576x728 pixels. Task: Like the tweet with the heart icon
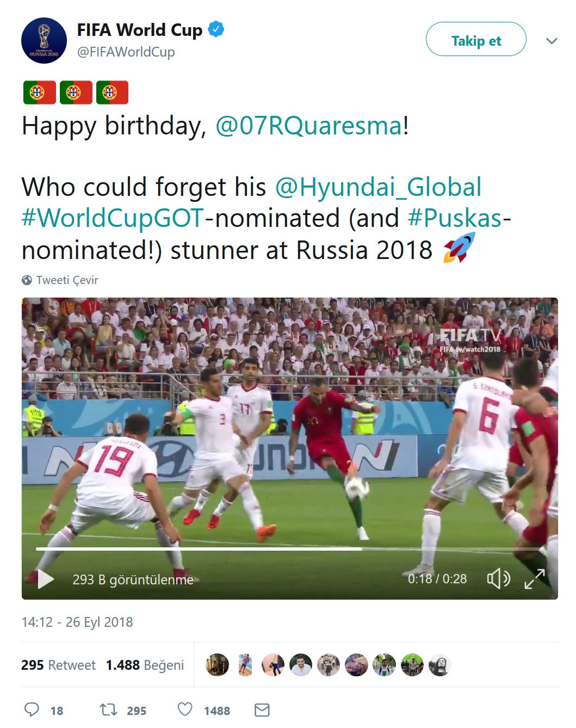coord(185,710)
